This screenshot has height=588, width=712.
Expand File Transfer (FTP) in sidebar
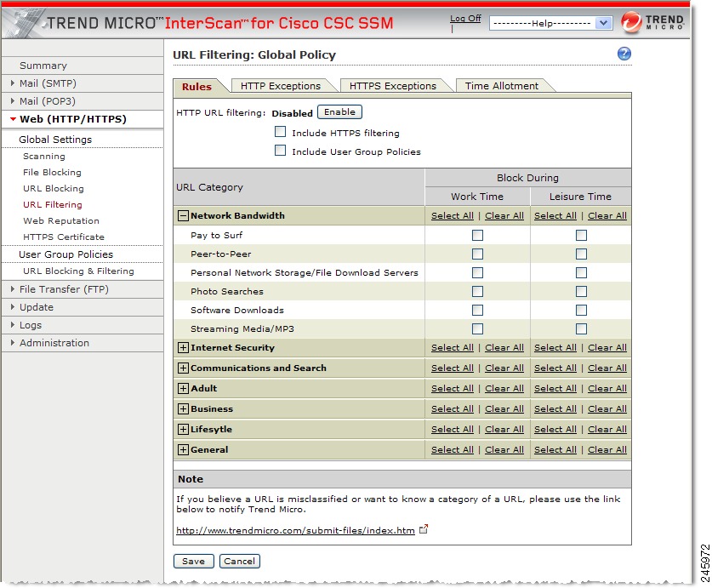[13, 289]
